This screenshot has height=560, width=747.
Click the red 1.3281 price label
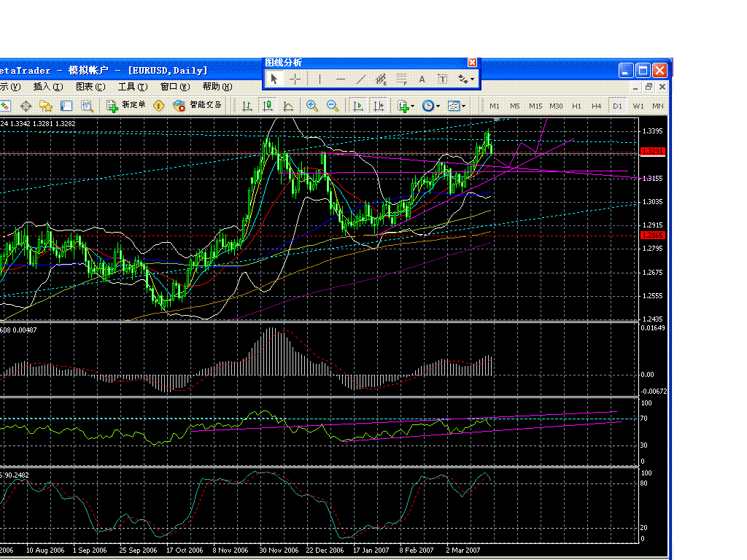tap(652, 152)
